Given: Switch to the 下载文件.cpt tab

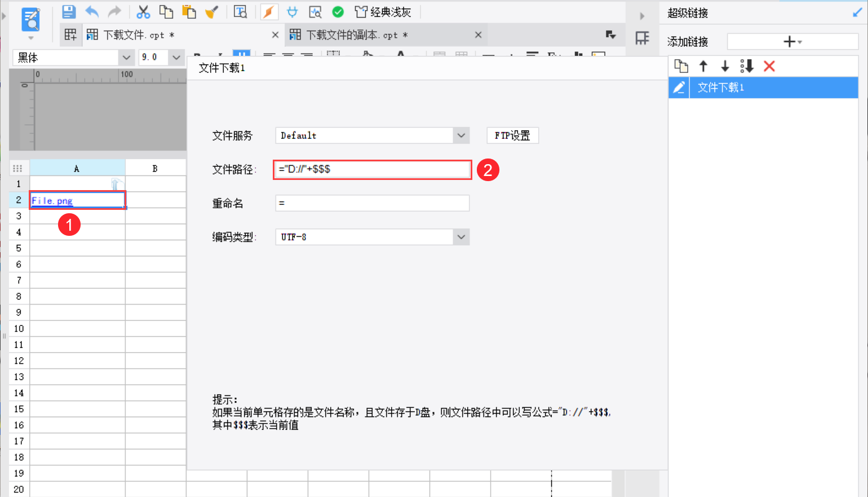Looking at the screenshot, I should tap(130, 35).
